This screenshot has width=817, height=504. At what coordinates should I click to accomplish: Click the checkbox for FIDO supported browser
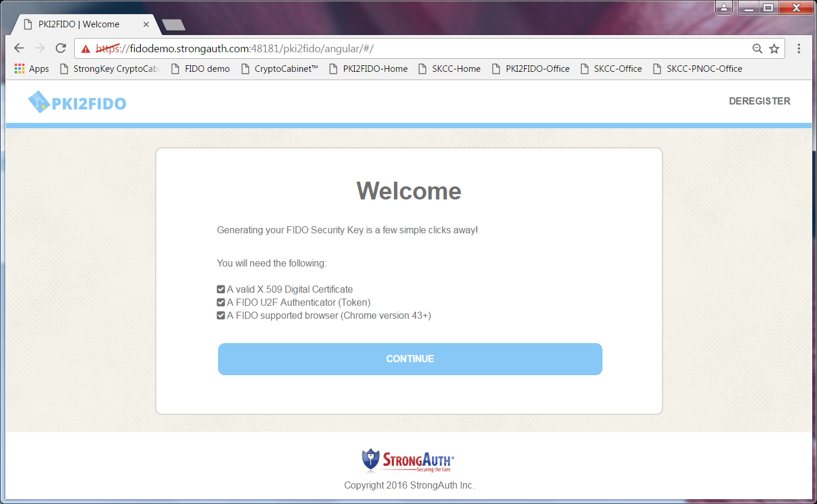click(220, 315)
